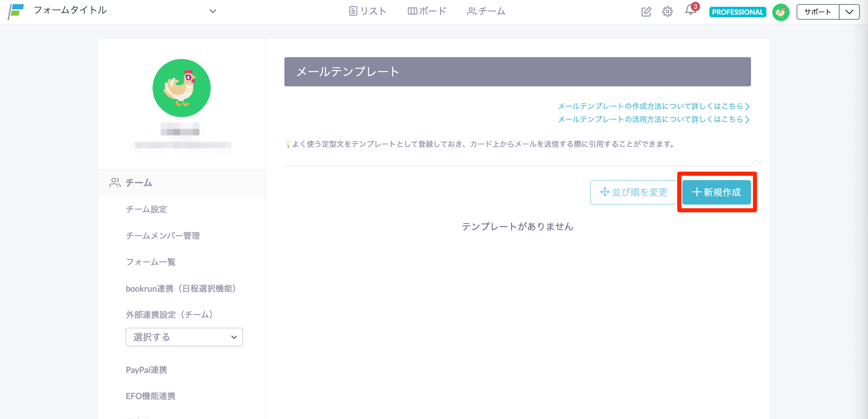Click the formrun logo icon
The width and height of the screenshot is (868, 419).
(16, 11)
